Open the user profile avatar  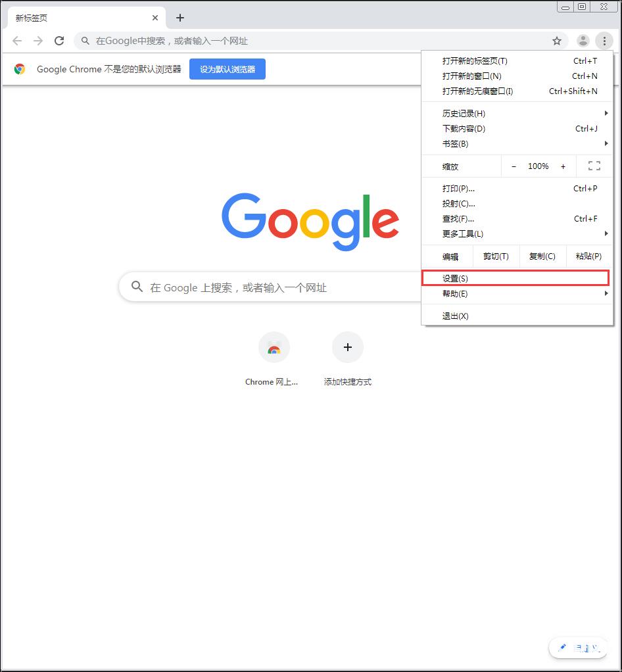[x=583, y=41]
